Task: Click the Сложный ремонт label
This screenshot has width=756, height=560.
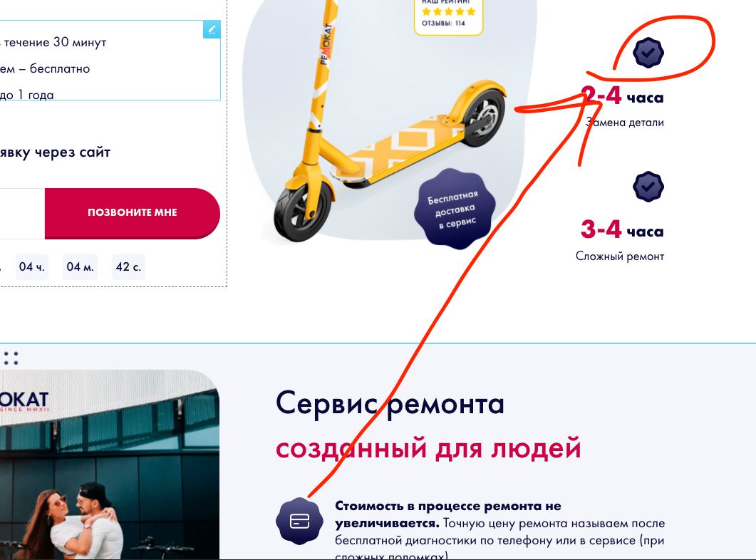Action: pyautogui.click(x=620, y=256)
